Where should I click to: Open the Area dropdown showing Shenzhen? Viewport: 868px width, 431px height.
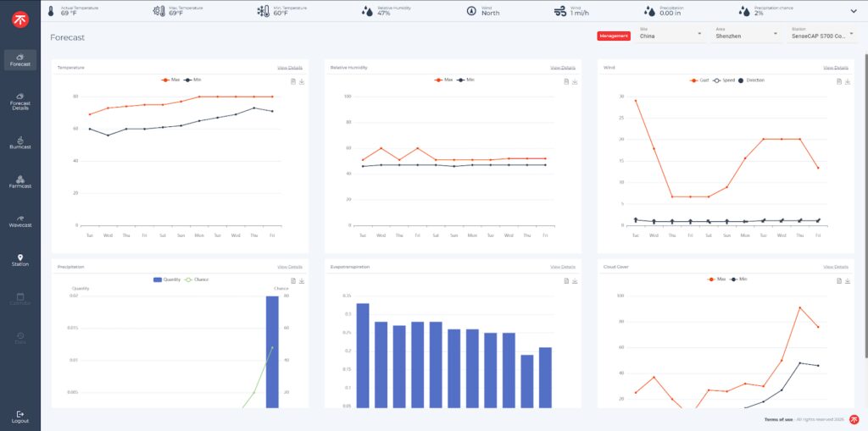[x=745, y=35]
